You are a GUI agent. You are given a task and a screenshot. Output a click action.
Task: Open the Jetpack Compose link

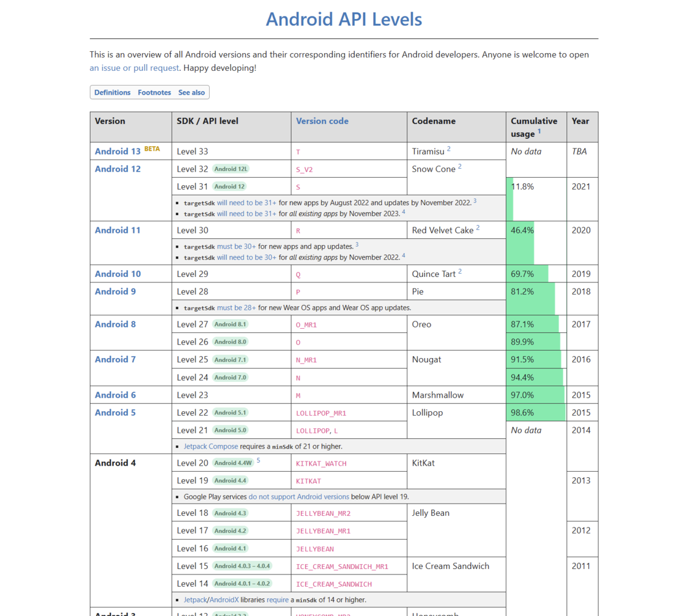[x=210, y=446]
